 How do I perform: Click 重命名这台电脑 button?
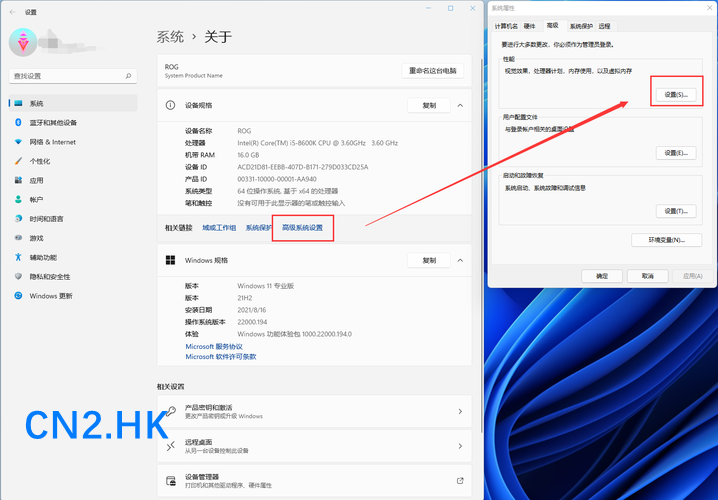click(x=433, y=71)
